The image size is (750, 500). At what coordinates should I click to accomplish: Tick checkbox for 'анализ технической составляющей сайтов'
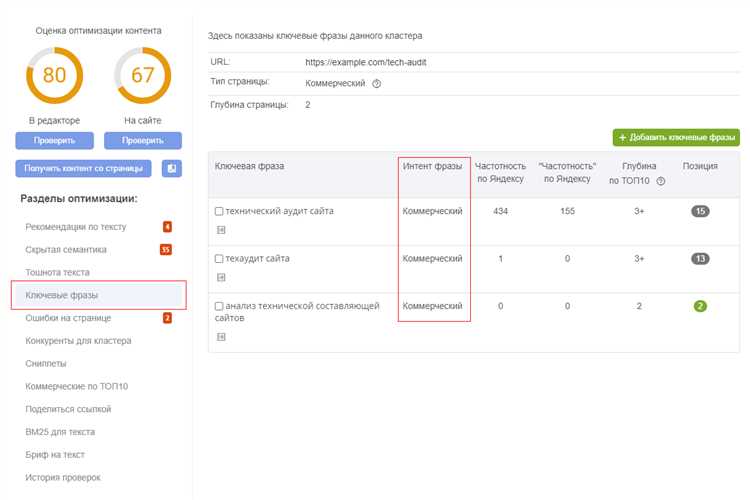point(220,306)
